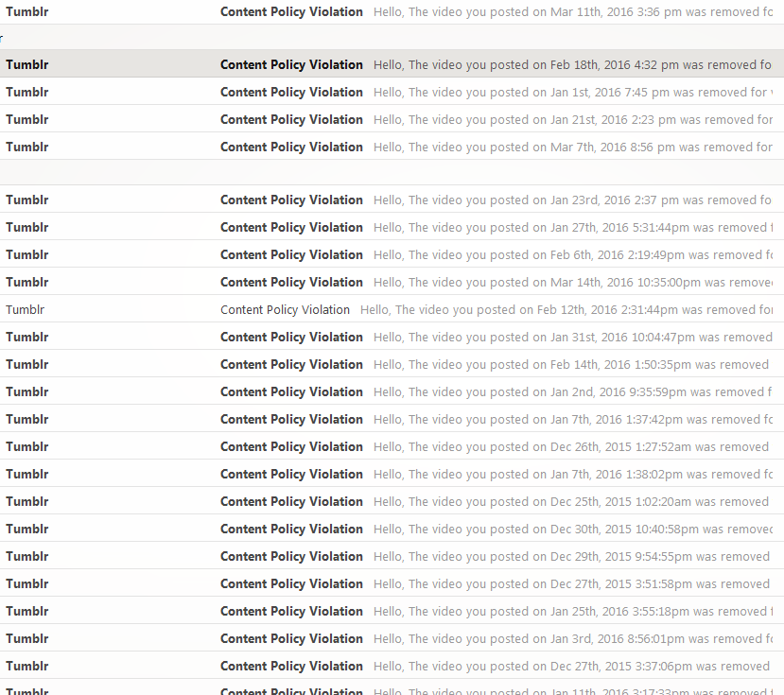Select the Dec 25th, 2015 1:02:20am message
Screen dimensions: 784x695
click(392, 501)
